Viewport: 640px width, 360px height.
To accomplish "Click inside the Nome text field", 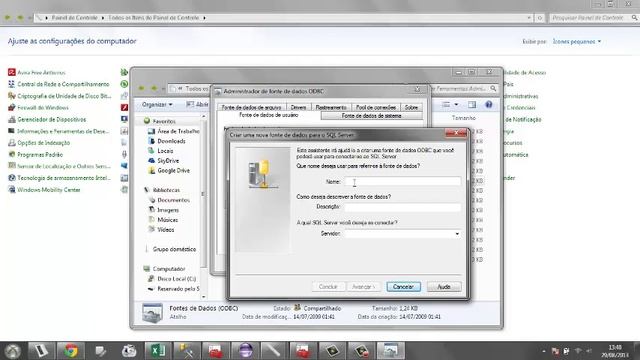I will pos(403,181).
